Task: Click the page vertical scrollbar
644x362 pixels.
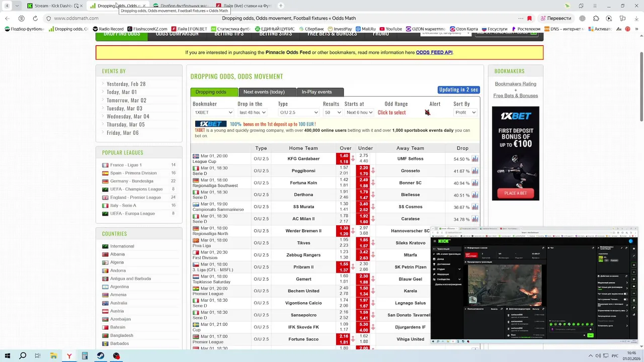Action: [641, 85]
